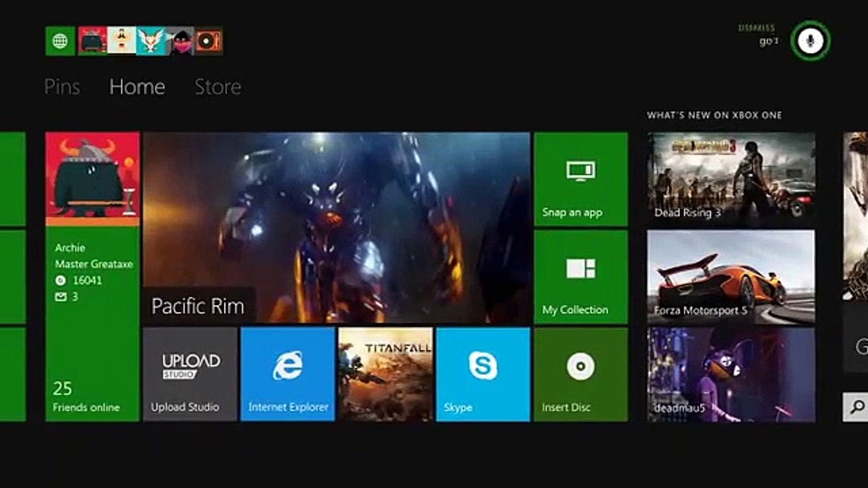Open the My Collection tile
The width and height of the screenshot is (868, 488).
pyautogui.click(x=580, y=277)
